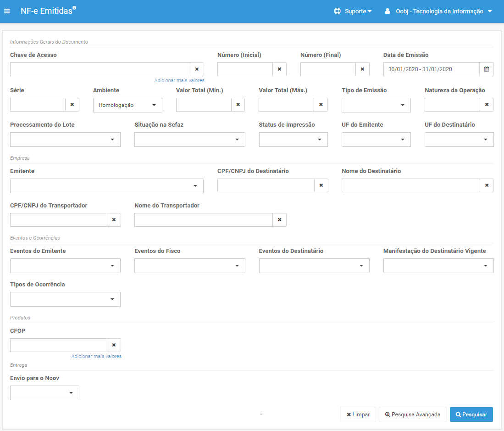The height and width of the screenshot is (431, 504).
Task: Clear the Nome do Transportador field
Action: (280, 220)
